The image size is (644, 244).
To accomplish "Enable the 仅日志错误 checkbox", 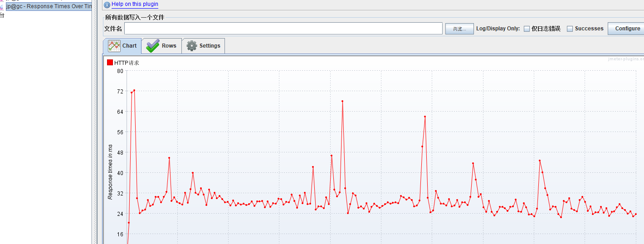I will click(527, 29).
